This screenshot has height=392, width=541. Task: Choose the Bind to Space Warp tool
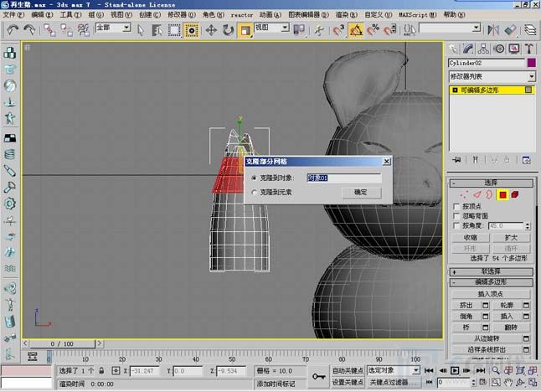(x=84, y=30)
